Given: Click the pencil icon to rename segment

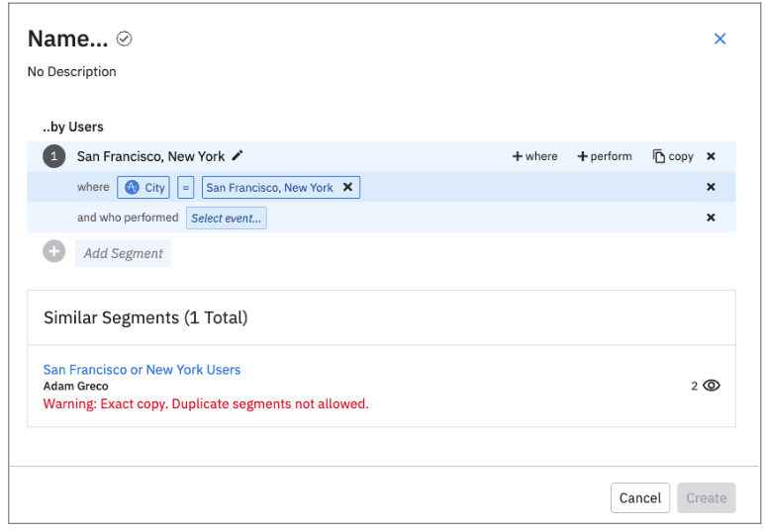Looking at the screenshot, I should click(x=237, y=156).
